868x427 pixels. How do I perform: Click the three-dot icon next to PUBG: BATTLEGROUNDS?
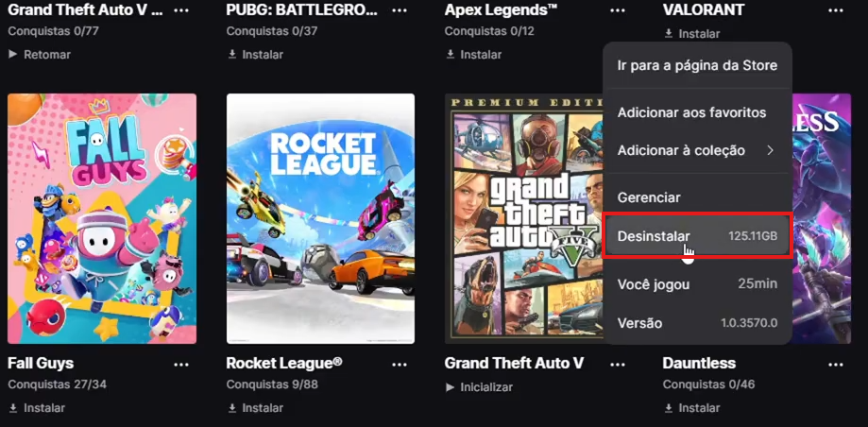pyautogui.click(x=398, y=10)
